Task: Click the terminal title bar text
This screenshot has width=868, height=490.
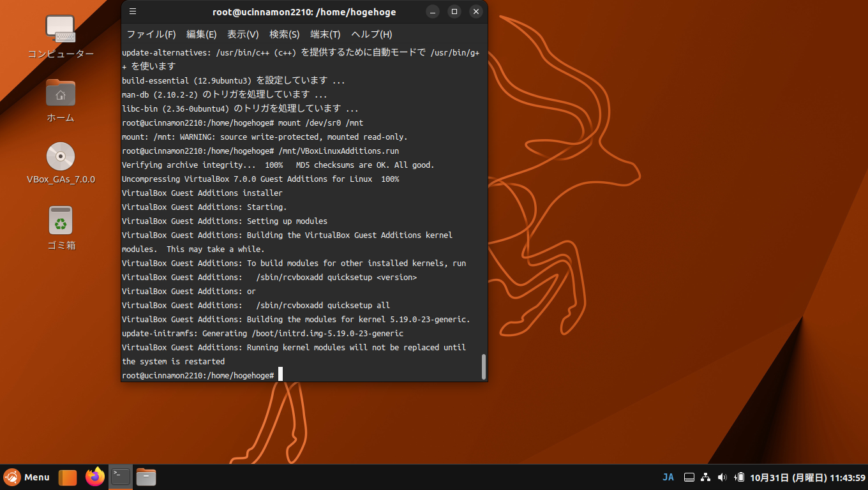Action: 304,12
